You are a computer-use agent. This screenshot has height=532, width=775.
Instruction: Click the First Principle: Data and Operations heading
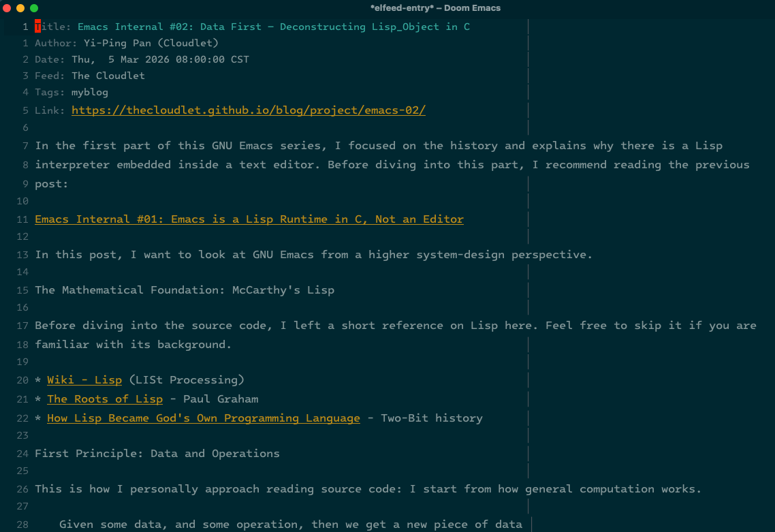157,454
